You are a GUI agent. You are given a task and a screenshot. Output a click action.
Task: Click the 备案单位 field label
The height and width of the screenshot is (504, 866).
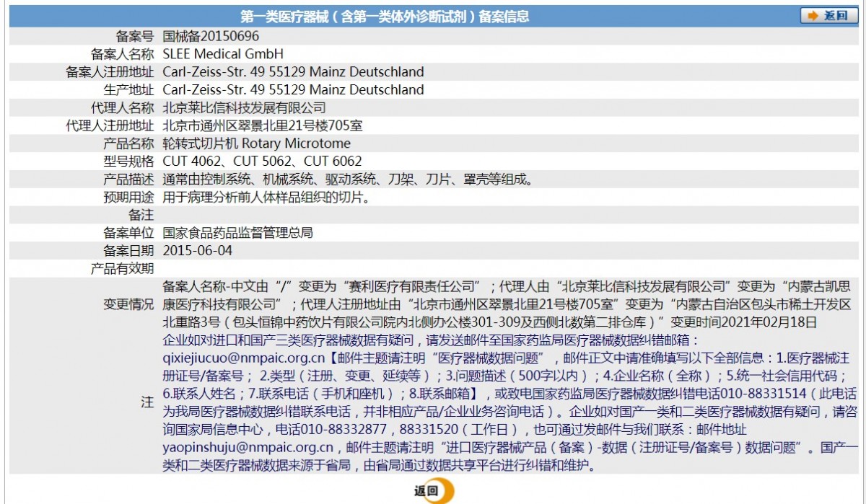(x=128, y=233)
